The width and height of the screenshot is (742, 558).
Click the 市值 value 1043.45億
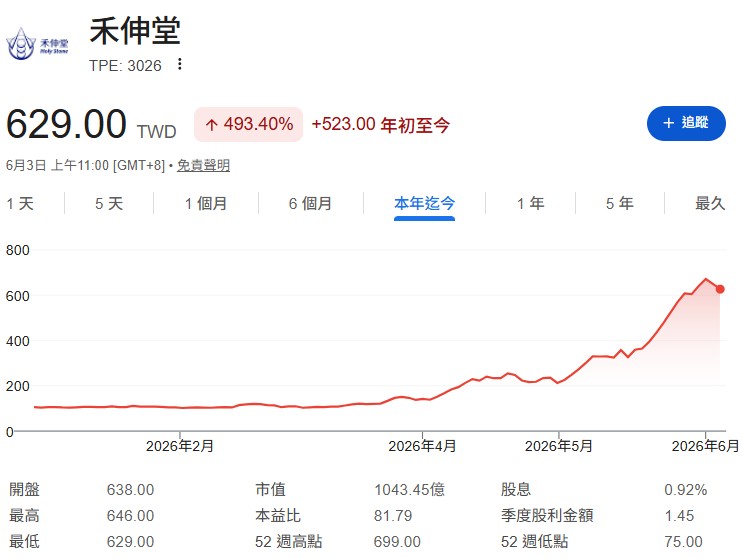(409, 489)
